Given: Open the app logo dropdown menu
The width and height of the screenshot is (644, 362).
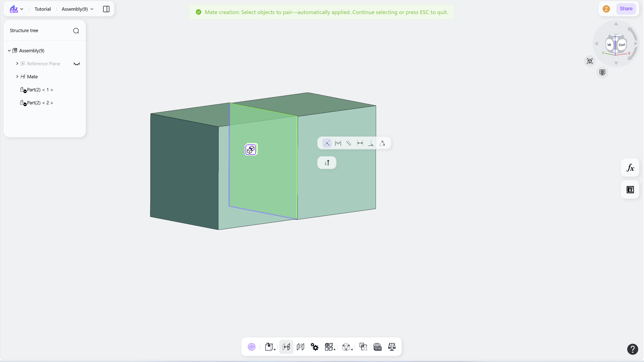Looking at the screenshot, I should (x=17, y=9).
